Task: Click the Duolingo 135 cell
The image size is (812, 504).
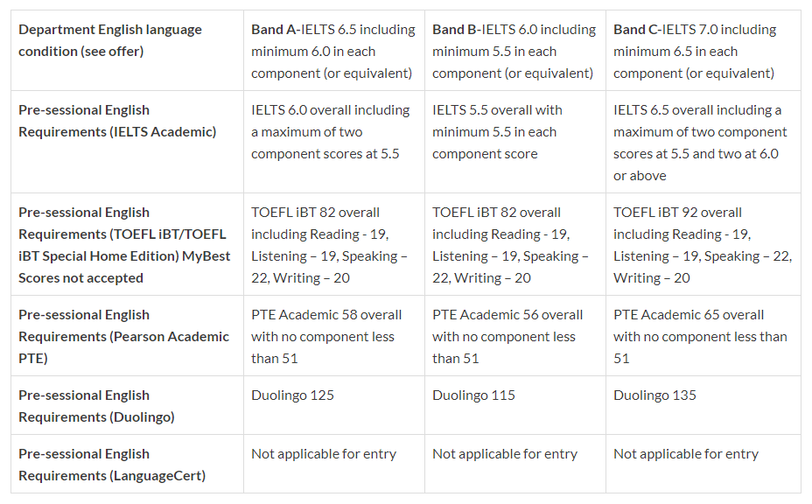Action: click(x=654, y=395)
